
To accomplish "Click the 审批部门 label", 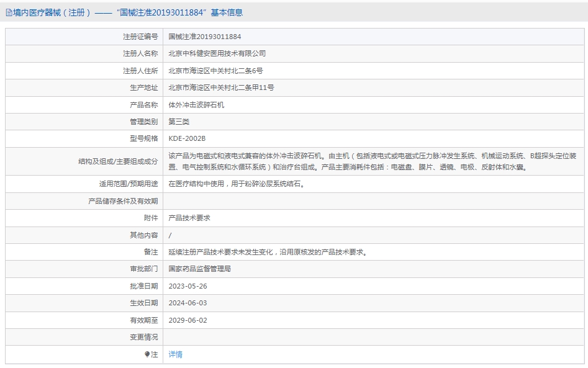I will coord(144,269).
